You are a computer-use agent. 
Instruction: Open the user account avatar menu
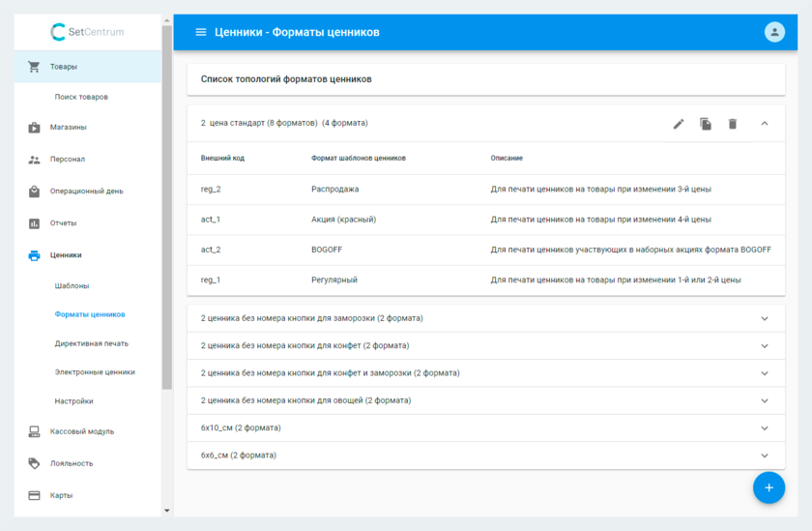click(774, 32)
